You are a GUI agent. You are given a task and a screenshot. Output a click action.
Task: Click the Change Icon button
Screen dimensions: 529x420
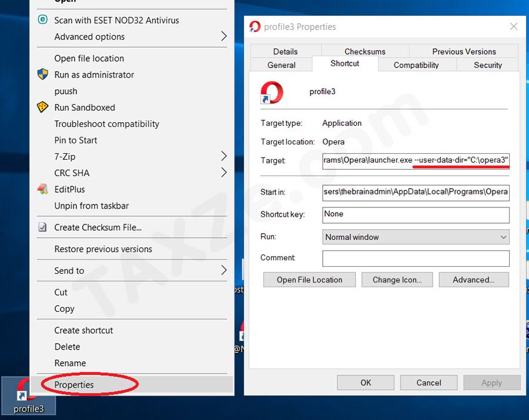coord(397,279)
